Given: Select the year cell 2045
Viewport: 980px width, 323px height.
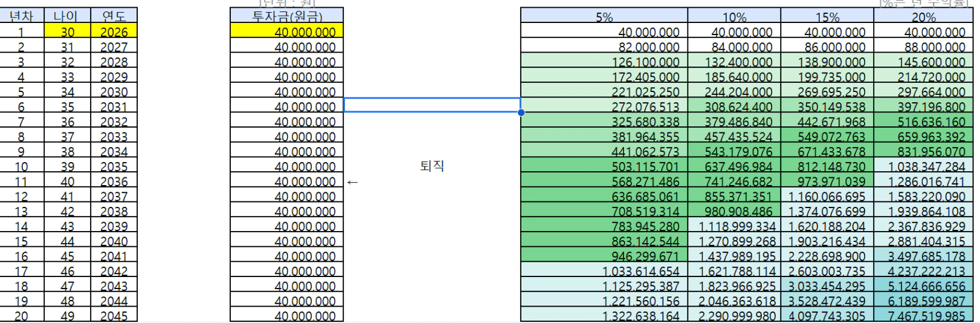Looking at the screenshot, I should (x=114, y=316).
